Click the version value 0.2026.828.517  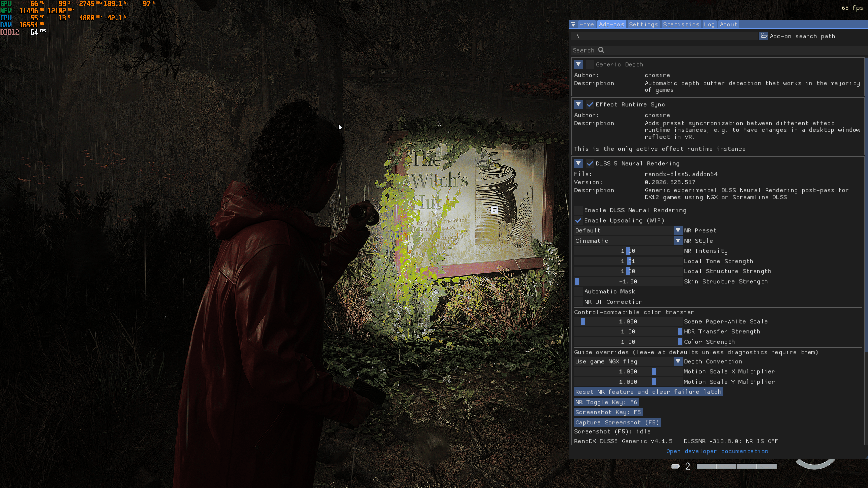(x=670, y=182)
